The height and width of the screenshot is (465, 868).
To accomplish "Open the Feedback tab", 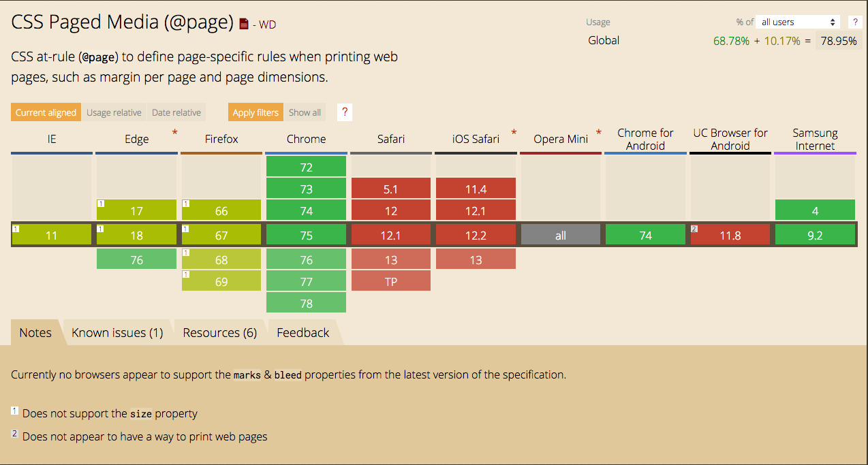I will pyautogui.click(x=303, y=333).
